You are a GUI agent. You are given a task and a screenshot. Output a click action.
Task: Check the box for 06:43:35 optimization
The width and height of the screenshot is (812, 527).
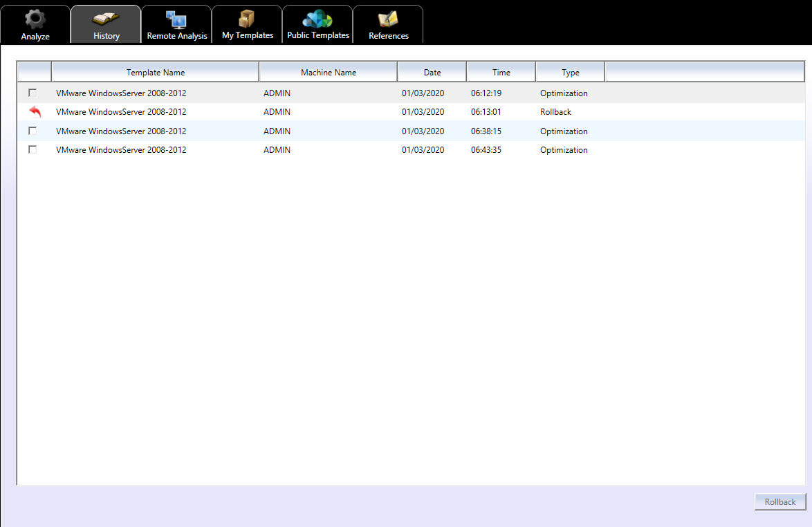click(x=33, y=149)
